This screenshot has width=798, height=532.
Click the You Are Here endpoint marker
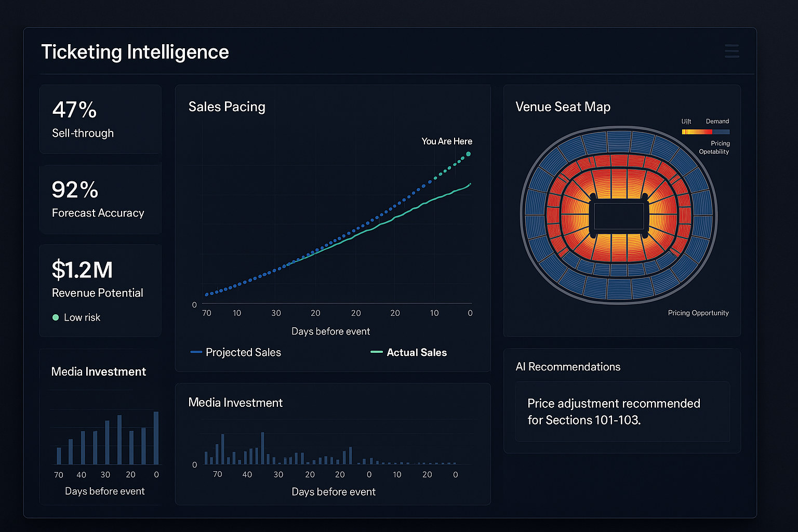point(468,154)
